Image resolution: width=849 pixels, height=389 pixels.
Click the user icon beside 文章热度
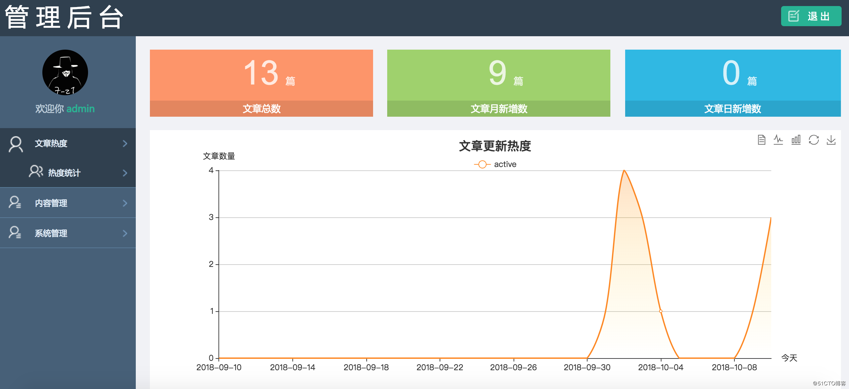click(x=16, y=144)
